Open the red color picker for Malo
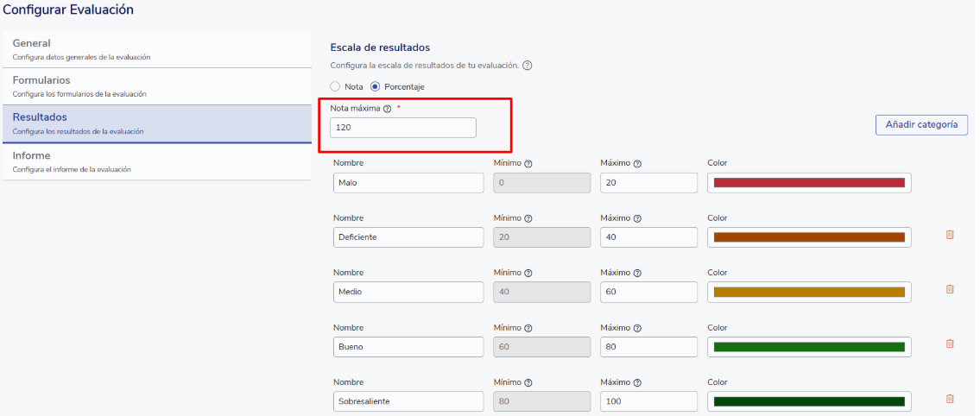Viewport: 980px width, 416px height. (x=809, y=183)
